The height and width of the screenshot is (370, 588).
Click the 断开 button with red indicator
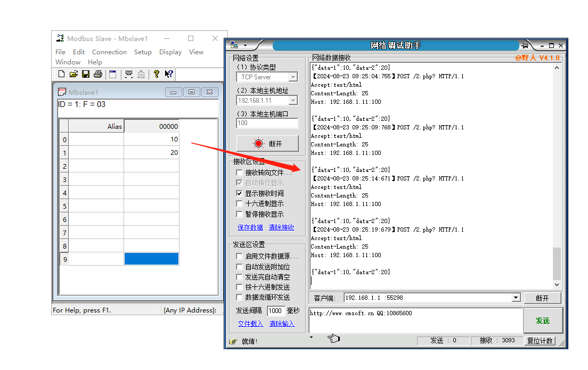267,144
